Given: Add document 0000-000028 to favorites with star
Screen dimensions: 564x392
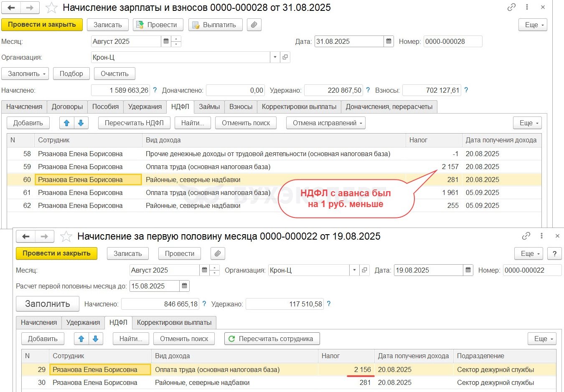Looking at the screenshot, I should coord(51,8).
